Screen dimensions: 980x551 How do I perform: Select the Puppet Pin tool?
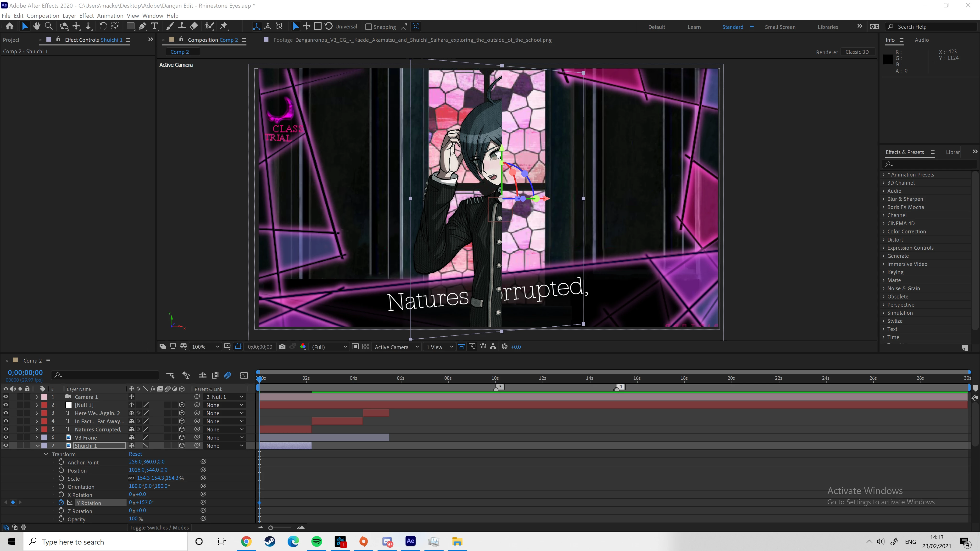pos(224,26)
